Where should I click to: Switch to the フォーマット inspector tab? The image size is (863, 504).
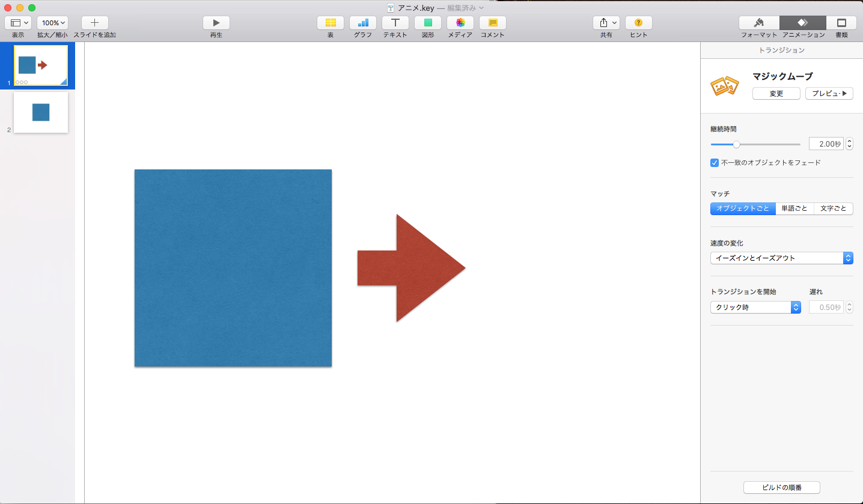coord(759,23)
